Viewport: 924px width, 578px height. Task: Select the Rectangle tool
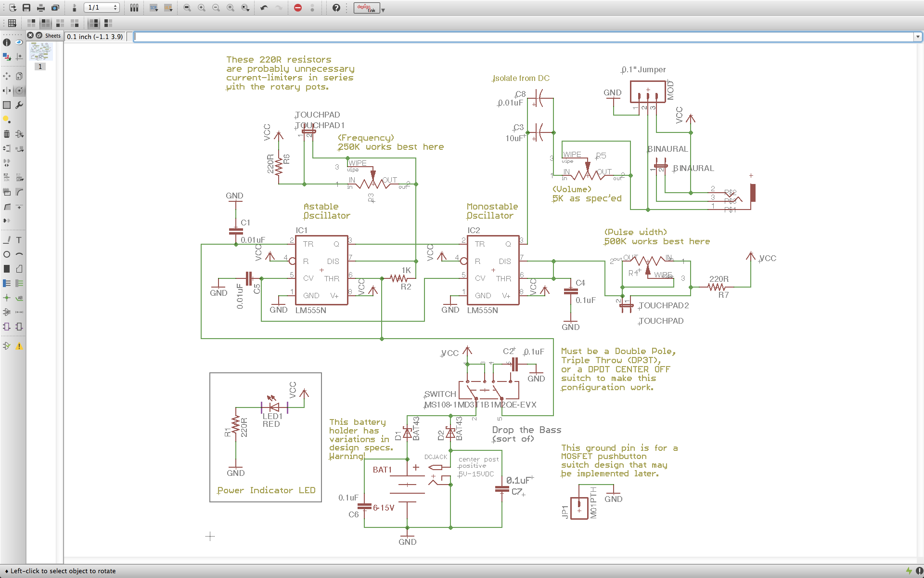(x=7, y=269)
